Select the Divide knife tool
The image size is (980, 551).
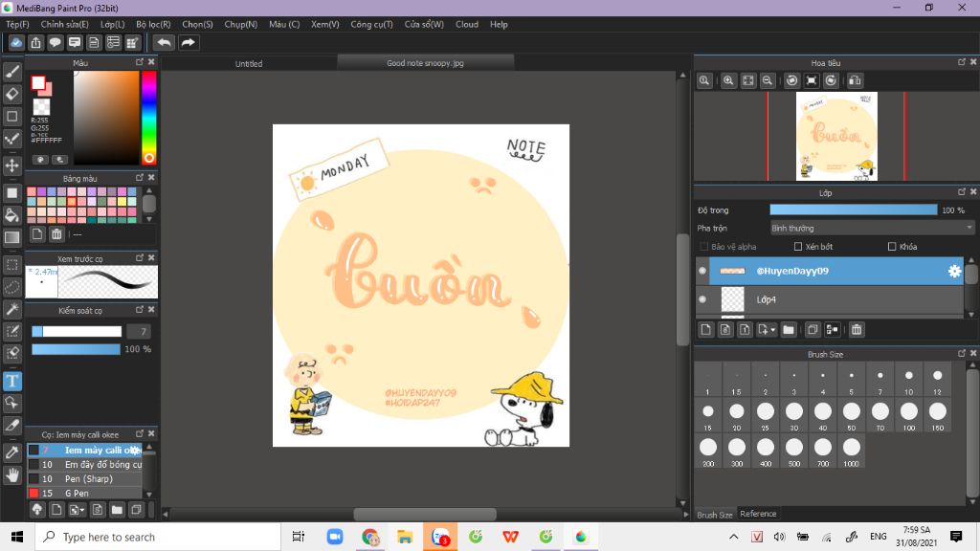[x=11, y=425]
